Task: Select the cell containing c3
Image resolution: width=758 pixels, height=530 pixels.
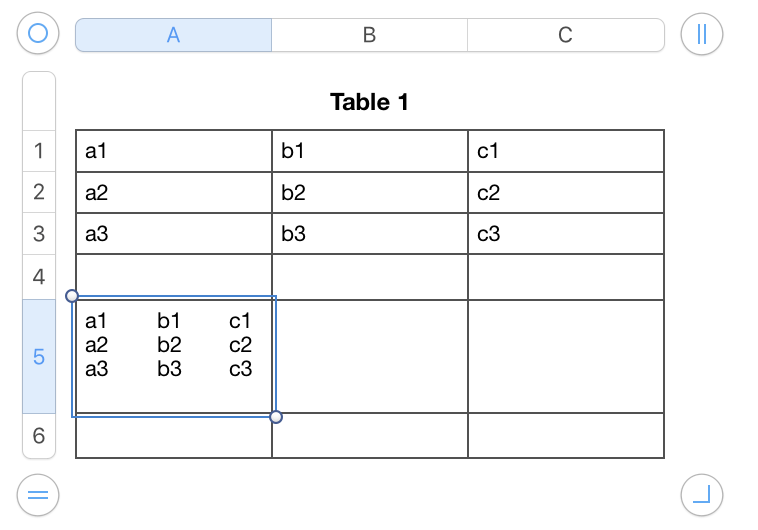Action: 566,234
